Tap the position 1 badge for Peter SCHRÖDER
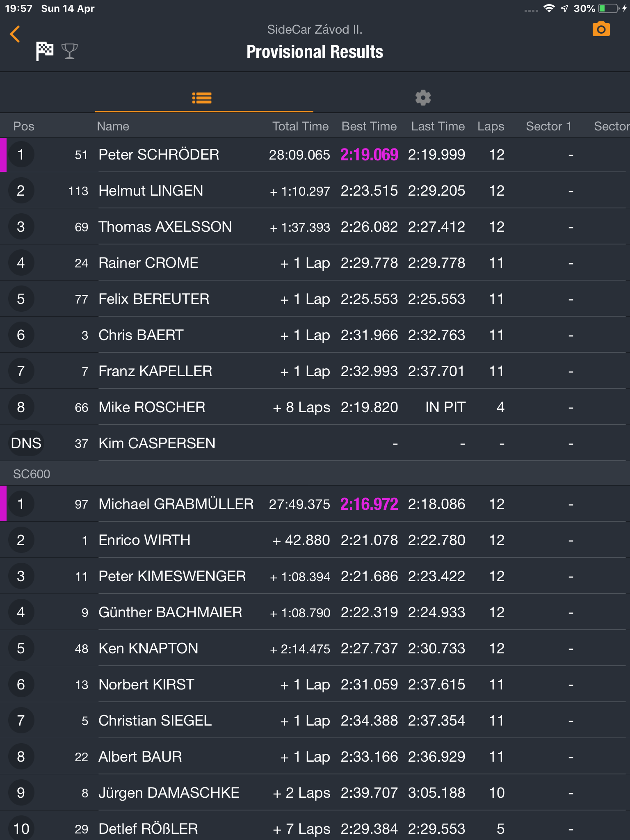Viewport: 630px width, 840px height. 21,155
